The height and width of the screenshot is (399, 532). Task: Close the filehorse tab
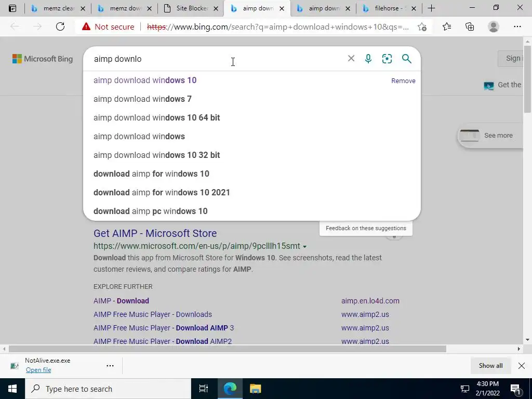(414, 9)
